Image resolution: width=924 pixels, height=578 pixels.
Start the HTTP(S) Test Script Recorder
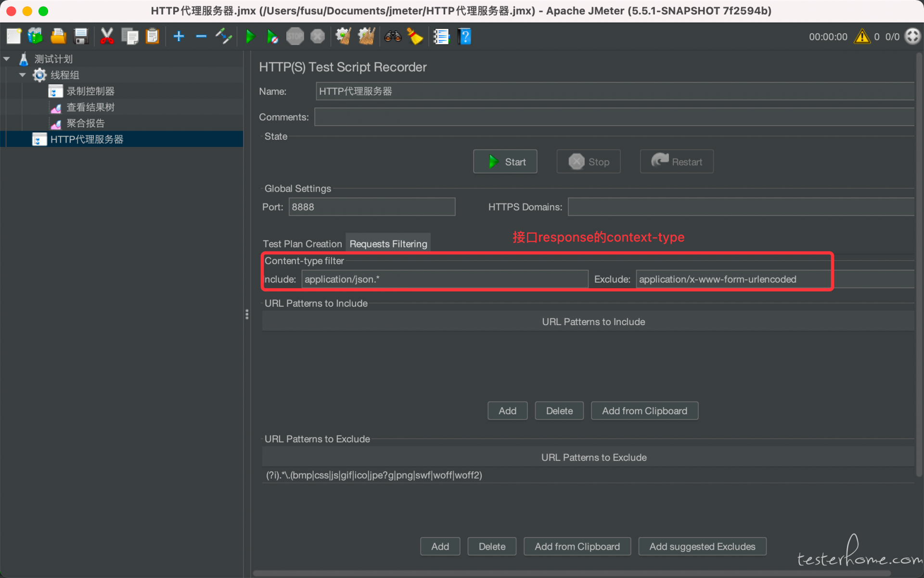[505, 162]
